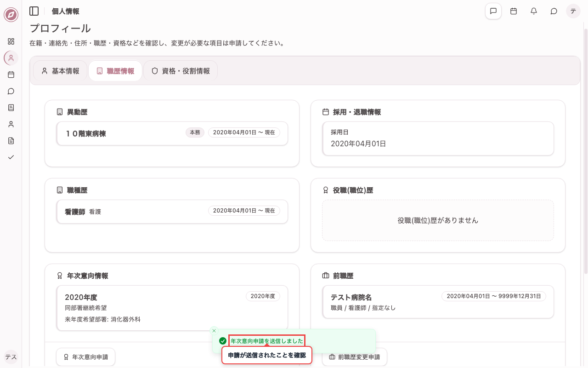This screenshot has width=588, height=368.
Task: Click the 2020年度 badge in annual intention
Action: point(263,296)
